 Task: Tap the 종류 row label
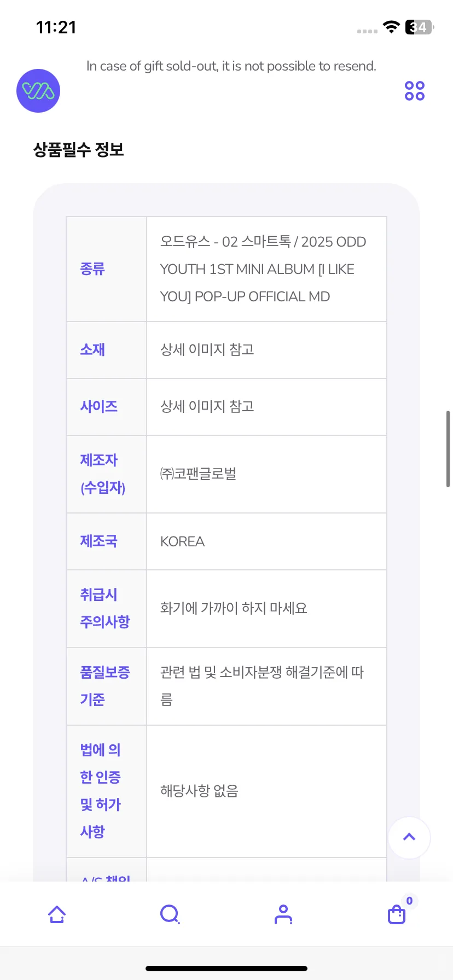click(x=92, y=269)
